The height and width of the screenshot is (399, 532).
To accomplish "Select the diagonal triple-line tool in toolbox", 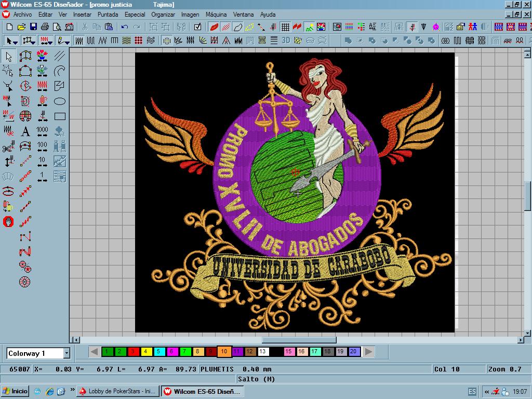I will pyautogui.click(x=60, y=56).
